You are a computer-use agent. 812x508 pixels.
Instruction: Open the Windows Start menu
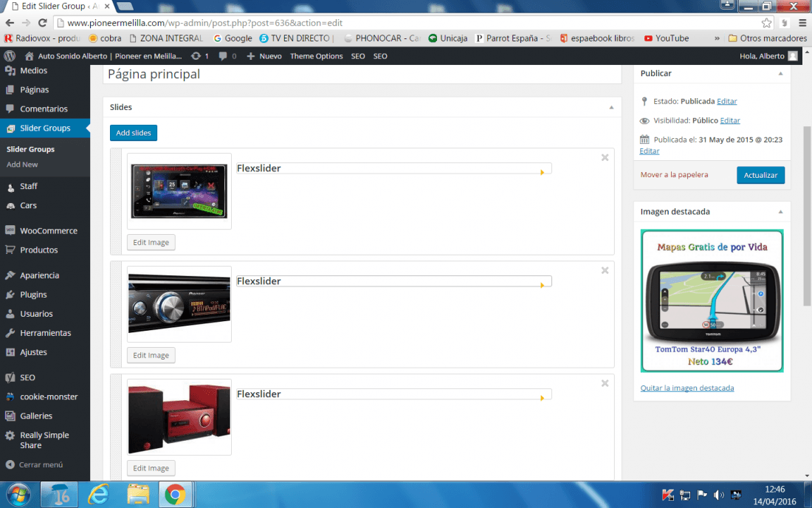(18, 495)
